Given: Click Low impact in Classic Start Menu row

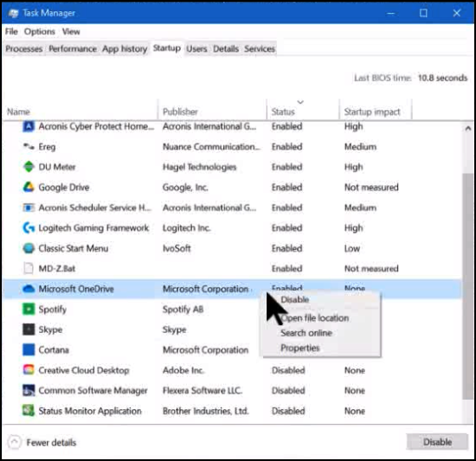Looking at the screenshot, I should pos(352,248).
